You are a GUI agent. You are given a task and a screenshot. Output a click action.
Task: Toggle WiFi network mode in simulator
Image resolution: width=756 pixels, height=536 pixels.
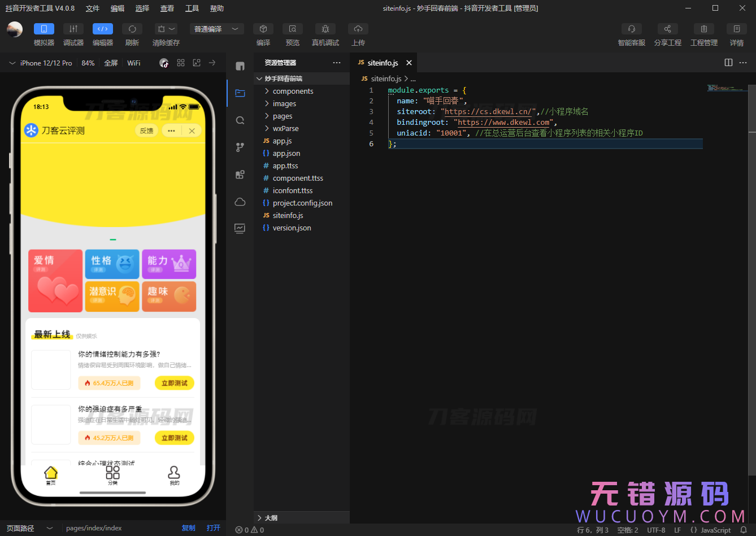pos(133,63)
